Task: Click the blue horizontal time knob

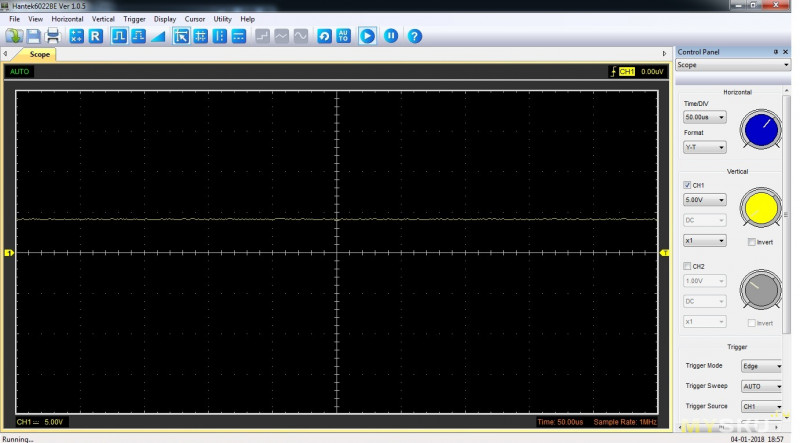Action: (761, 129)
